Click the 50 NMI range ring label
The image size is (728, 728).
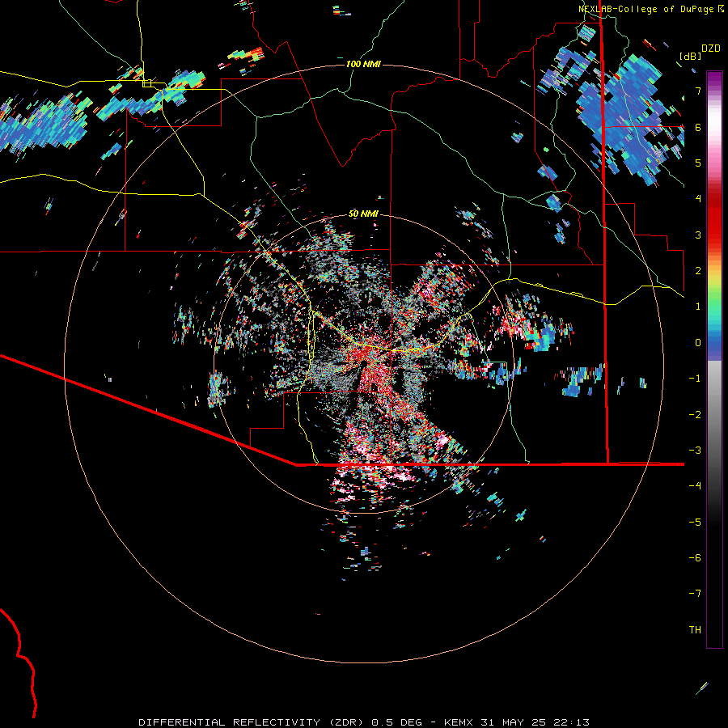click(x=363, y=214)
